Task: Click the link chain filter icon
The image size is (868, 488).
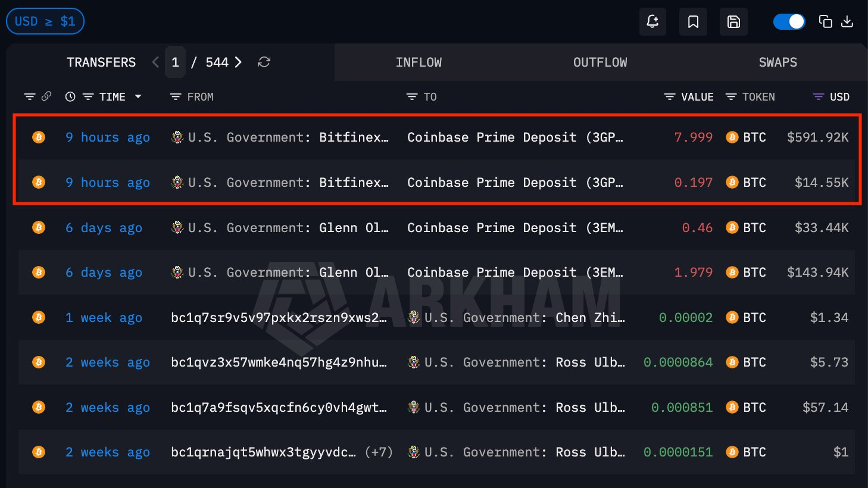Action: pos(46,96)
